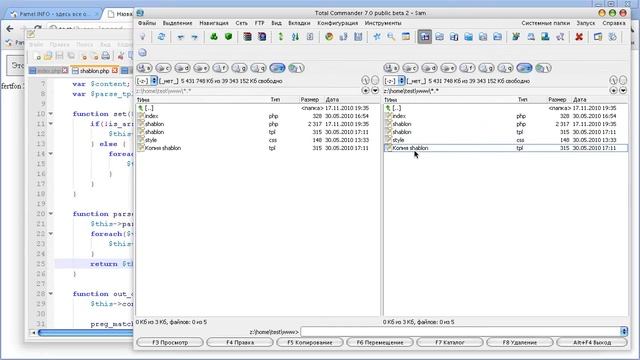Open search with the magnifier toolbar icon

(391, 37)
